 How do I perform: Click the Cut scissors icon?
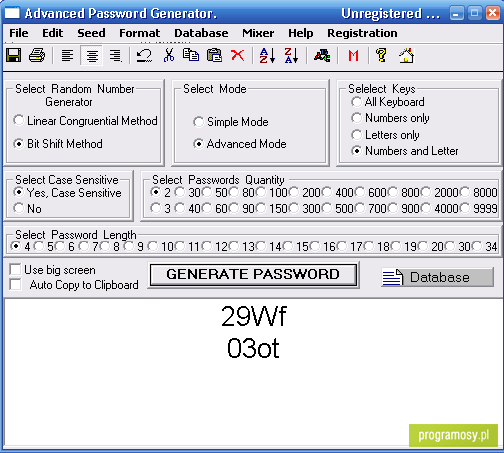[x=169, y=55]
